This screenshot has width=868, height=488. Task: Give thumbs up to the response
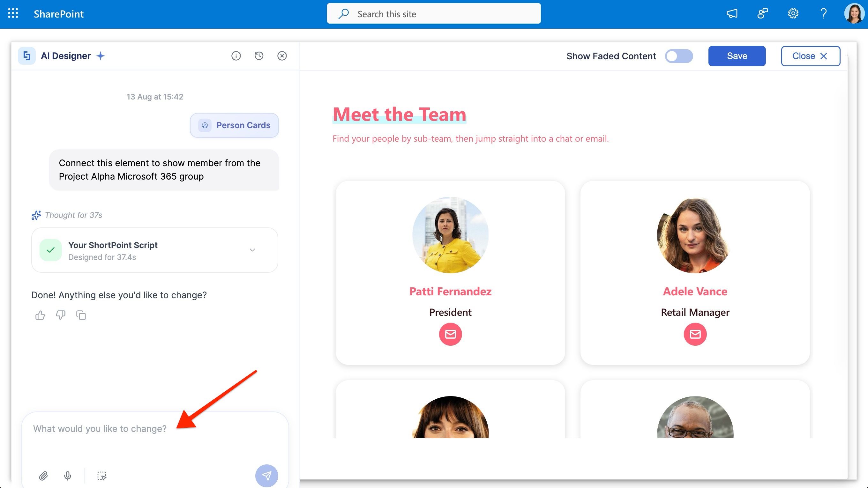click(40, 315)
